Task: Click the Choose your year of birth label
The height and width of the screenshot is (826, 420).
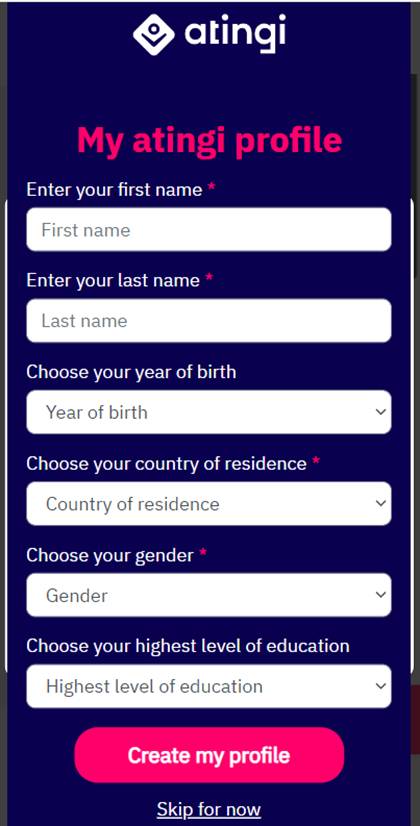Action: pos(131,372)
